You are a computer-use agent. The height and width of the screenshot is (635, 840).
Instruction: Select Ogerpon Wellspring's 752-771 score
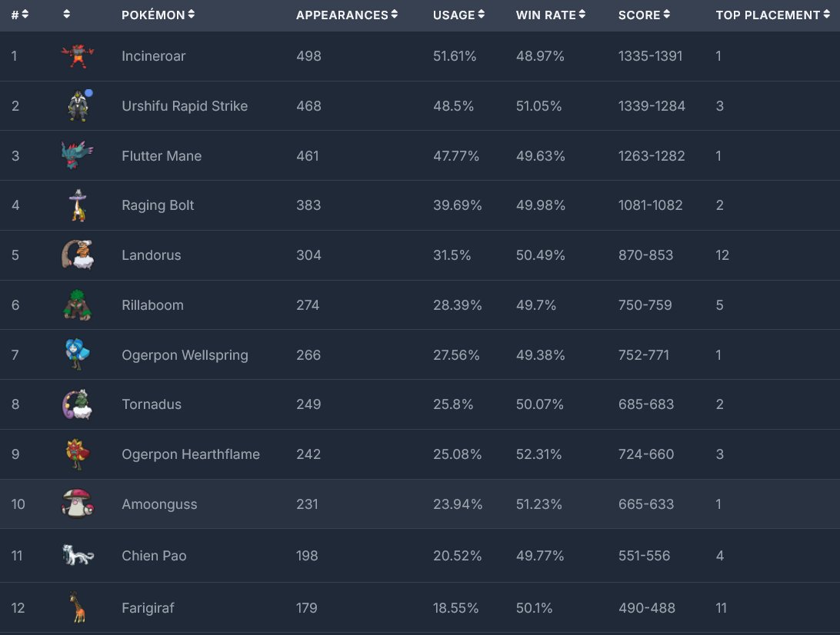click(x=644, y=355)
